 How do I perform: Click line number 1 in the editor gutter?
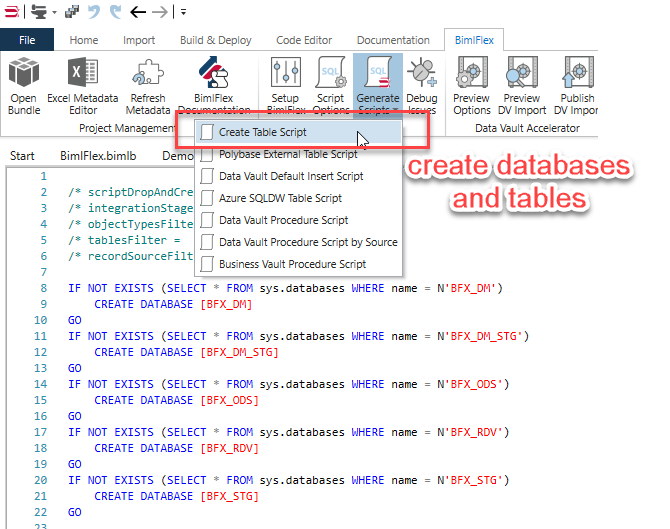pos(44,176)
